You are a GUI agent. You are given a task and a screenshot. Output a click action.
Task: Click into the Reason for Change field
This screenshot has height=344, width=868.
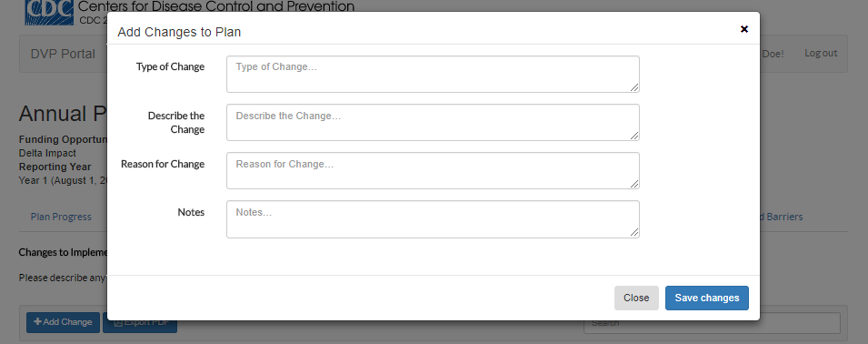(433, 170)
